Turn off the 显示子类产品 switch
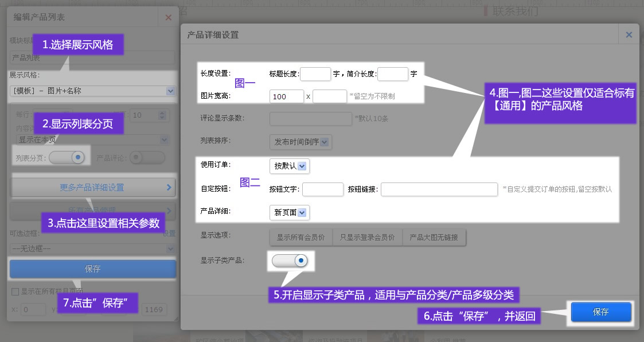644x342 pixels. (290, 261)
